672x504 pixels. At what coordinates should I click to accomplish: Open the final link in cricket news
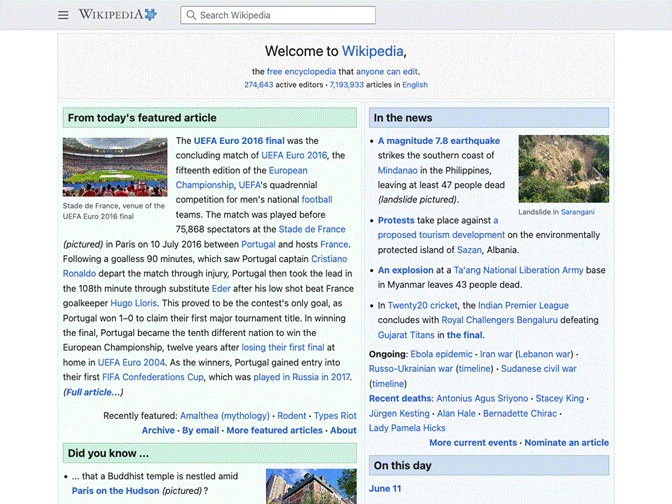click(465, 335)
